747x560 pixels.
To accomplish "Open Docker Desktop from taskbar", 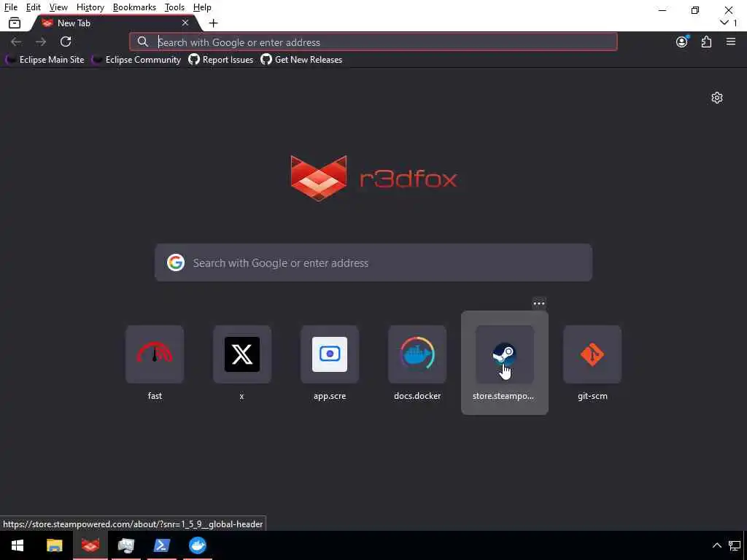I will point(197,545).
